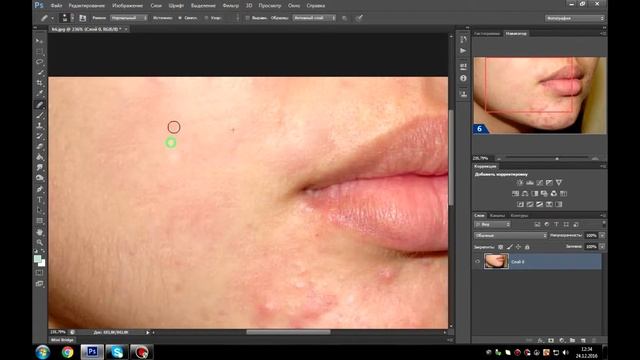640x360 pixels.
Task: Select Sampled source radio option
Action: point(180,18)
